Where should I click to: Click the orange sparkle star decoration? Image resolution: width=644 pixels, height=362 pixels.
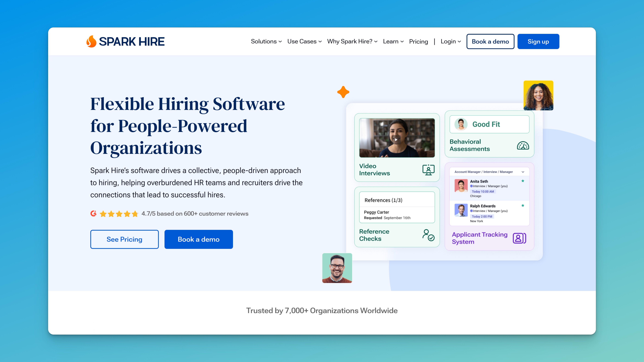pos(343,92)
